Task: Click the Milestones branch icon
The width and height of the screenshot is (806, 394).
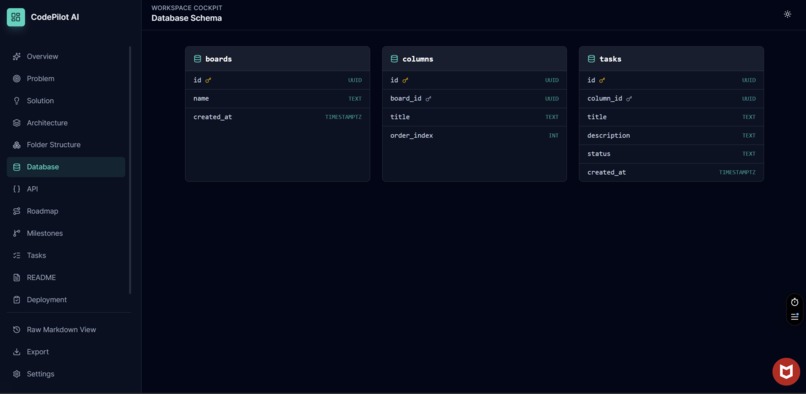Action: tap(16, 234)
